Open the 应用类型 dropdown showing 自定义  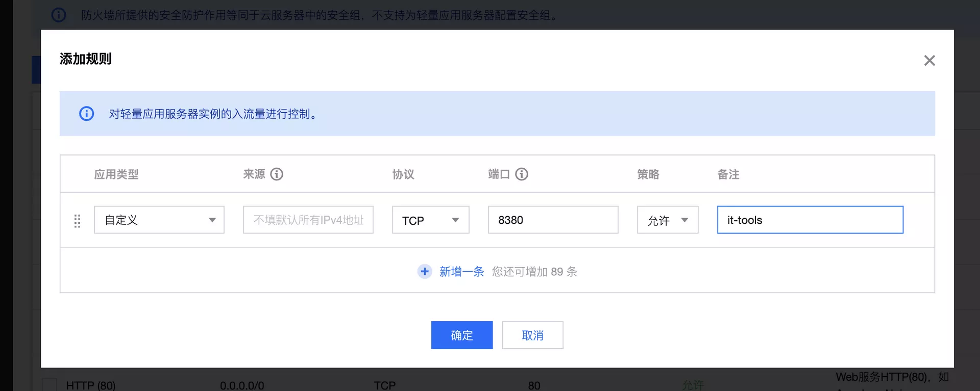pos(159,220)
